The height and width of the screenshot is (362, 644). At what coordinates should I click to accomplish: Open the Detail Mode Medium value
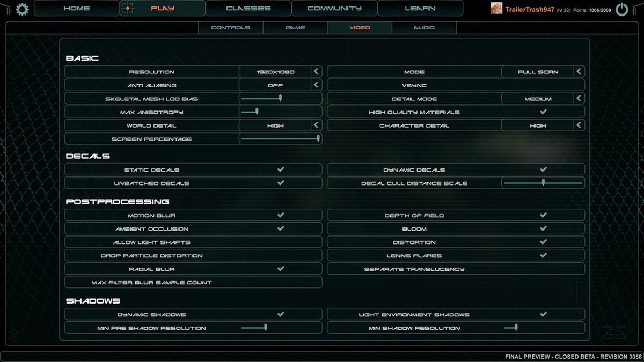point(538,98)
